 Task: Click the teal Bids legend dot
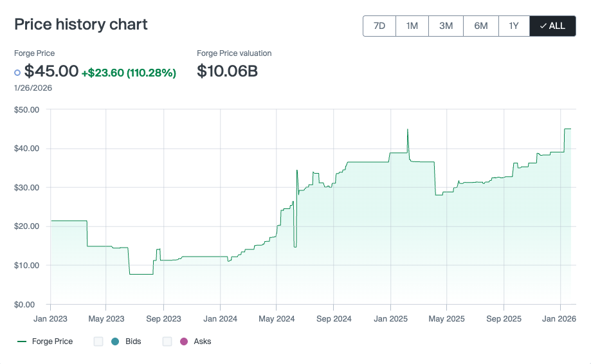pyautogui.click(x=115, y=341)
